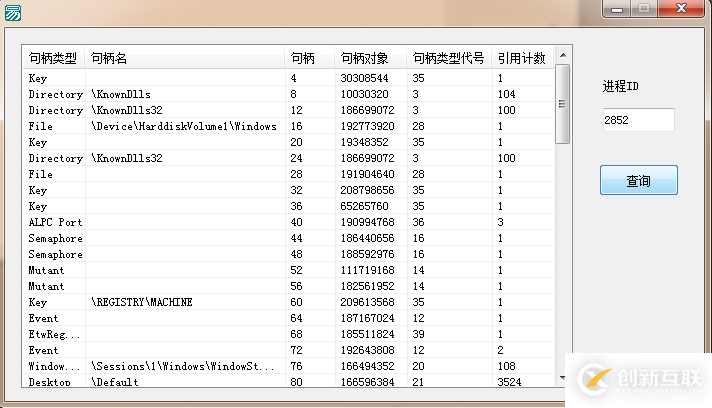Click type code 39 cell

coord(418,334)
